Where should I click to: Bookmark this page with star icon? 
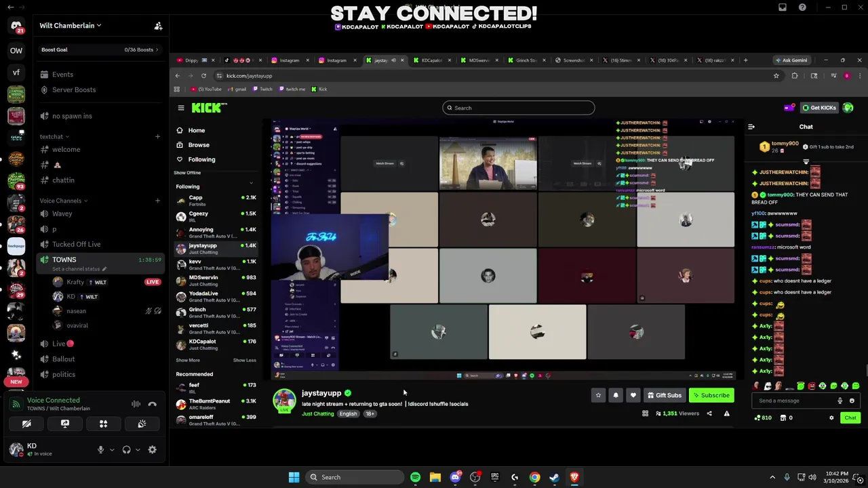click(x=776, y=76)
